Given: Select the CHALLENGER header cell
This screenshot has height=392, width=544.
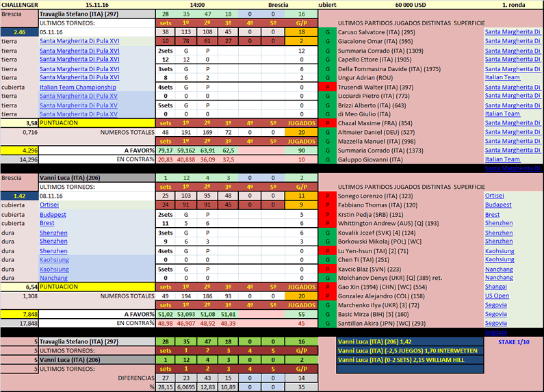Looking at the screenshot, I should pyautogui.click(x=20, y=5).
